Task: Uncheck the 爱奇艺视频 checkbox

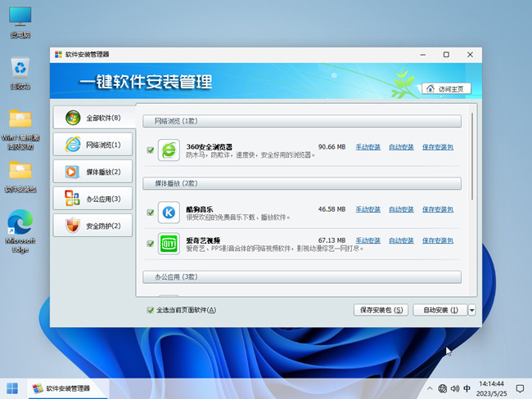Action: pos(151,244)
